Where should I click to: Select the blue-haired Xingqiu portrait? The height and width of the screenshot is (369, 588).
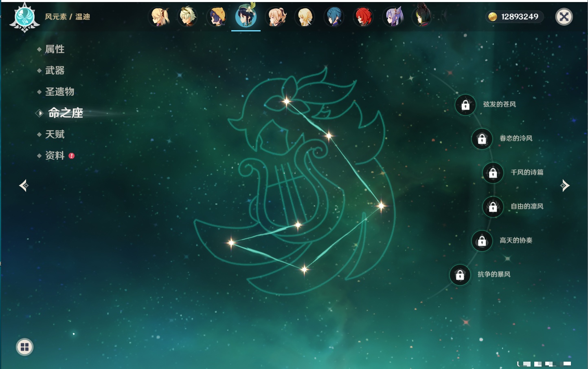click(x=334, y=17)
